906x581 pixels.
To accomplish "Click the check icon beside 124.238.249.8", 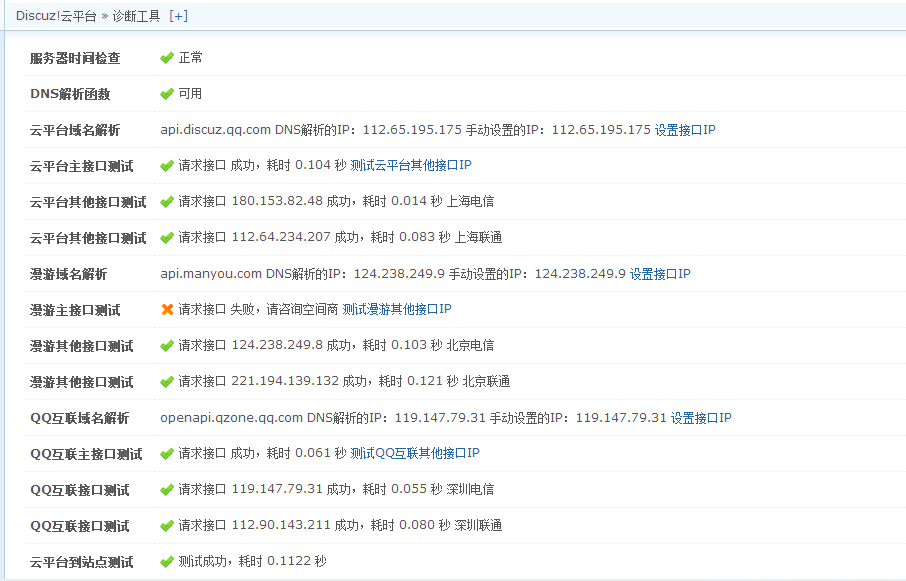I will [167, 345].
